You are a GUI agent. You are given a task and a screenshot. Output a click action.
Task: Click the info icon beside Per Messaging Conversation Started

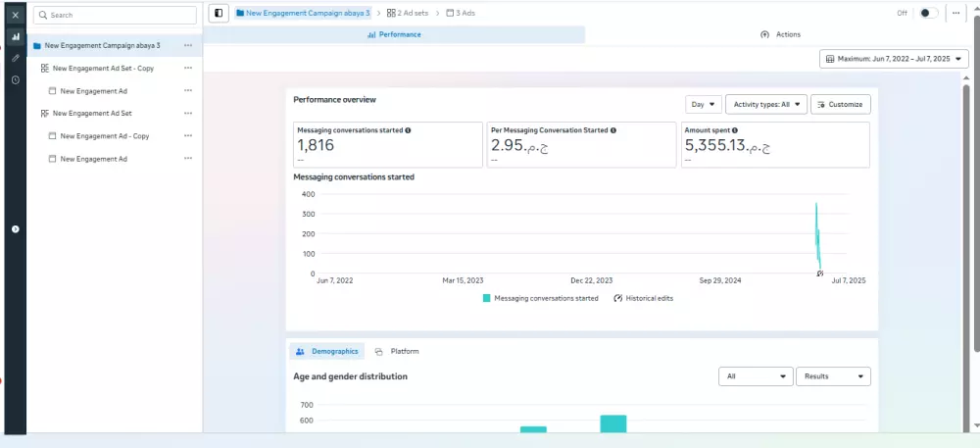pos(613,130)
